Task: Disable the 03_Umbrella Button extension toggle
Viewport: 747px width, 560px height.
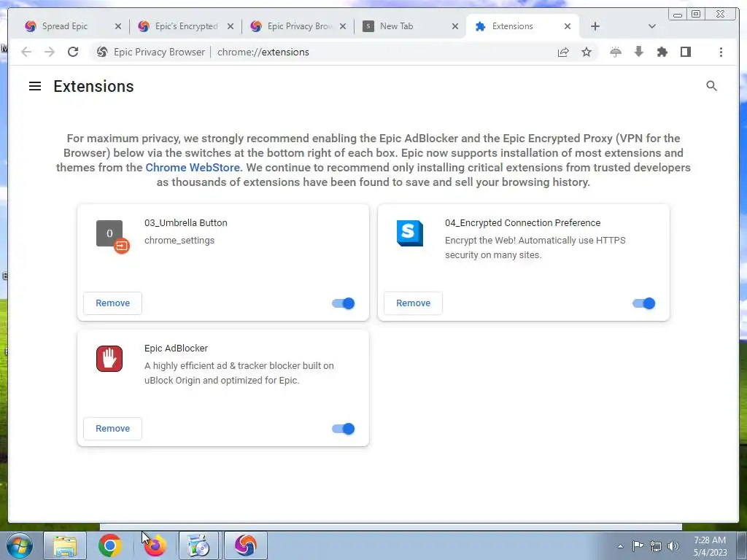Action: pyautogui.click(x=344, y=303)
